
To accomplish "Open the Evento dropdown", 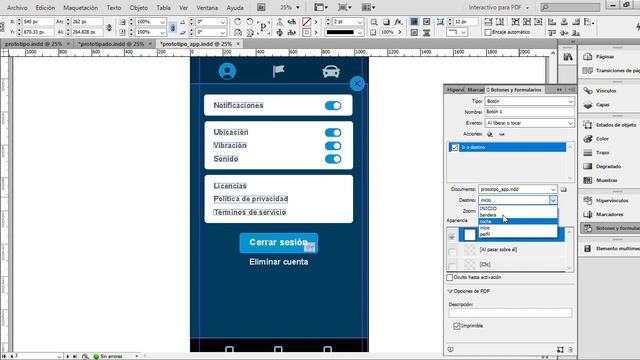I will coord(529,123).
